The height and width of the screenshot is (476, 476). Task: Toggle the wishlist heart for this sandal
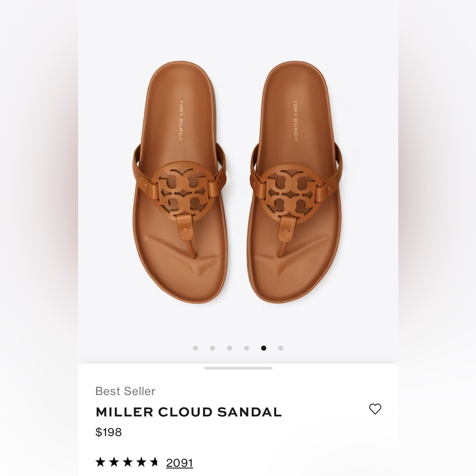[x=376, y=409]
